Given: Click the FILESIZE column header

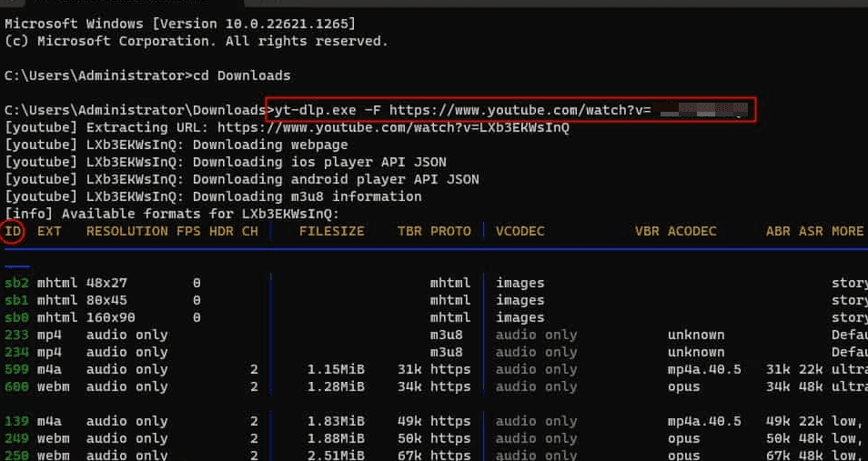Looking at the screenshot, I should pyautogui.click(x=331, y=231).
